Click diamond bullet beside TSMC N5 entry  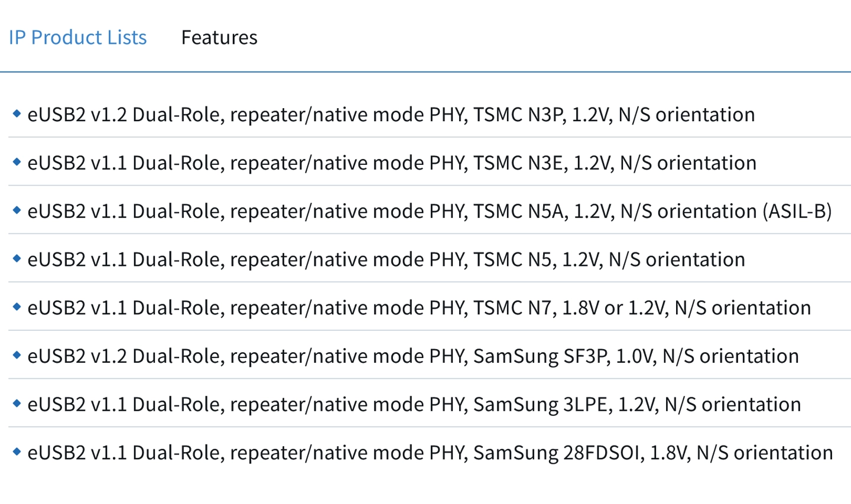pyautogui.click(x=17, y=259)
